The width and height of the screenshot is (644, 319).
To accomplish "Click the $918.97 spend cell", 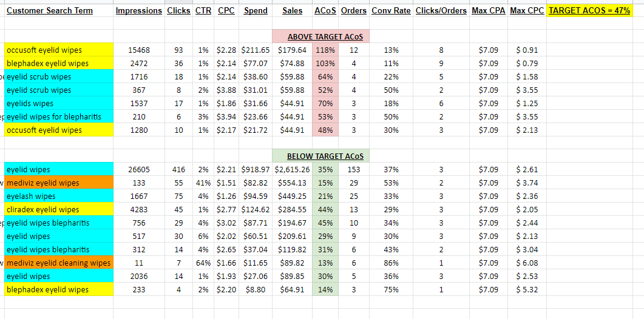I will point(256,170).
